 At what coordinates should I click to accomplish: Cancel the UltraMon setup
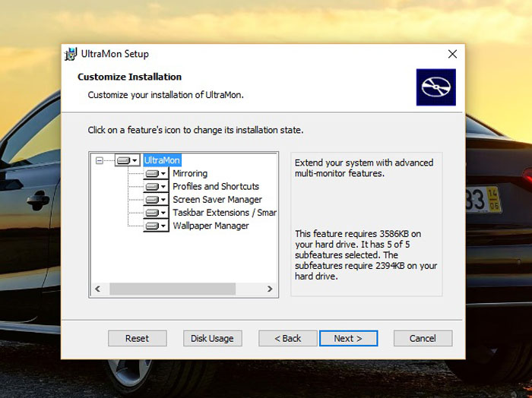[x=423, y=338]
